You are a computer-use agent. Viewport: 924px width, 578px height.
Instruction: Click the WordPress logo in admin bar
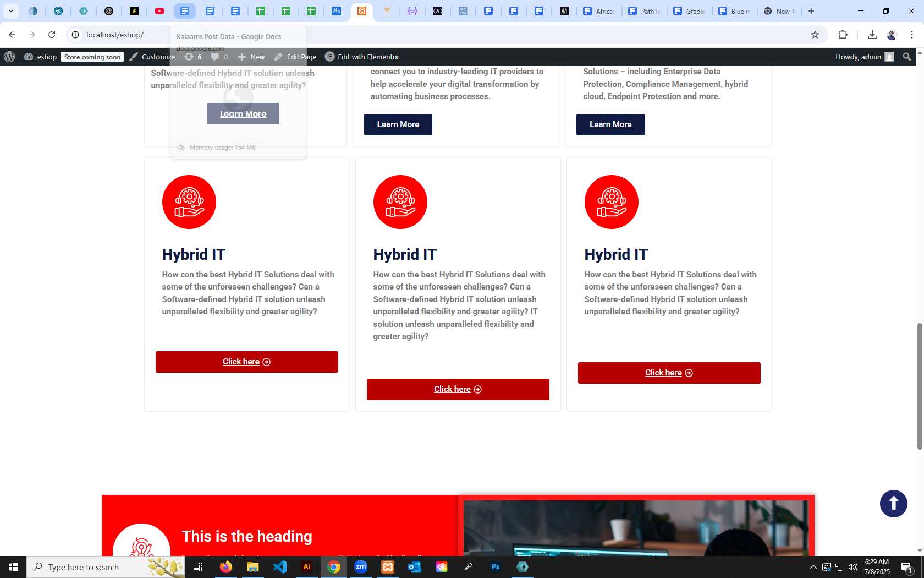click(9, 57)
